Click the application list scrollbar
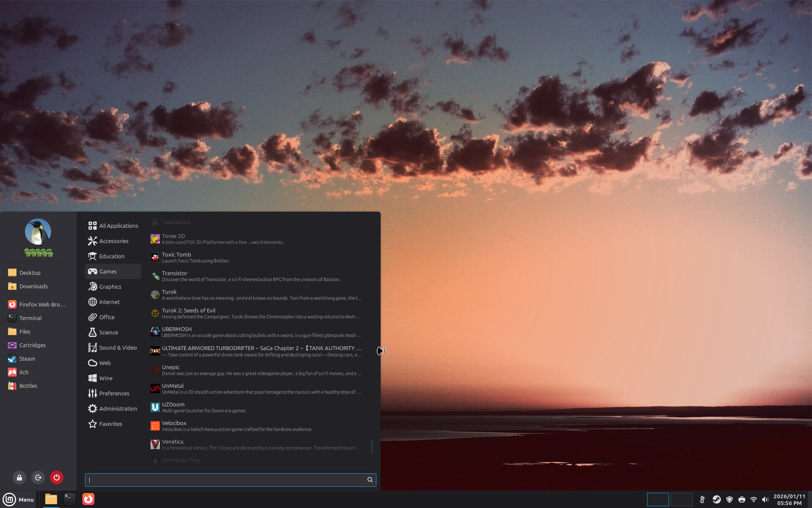Image resolution: width=812 pixels, height=508 pixels. click(x=372, y=446)
